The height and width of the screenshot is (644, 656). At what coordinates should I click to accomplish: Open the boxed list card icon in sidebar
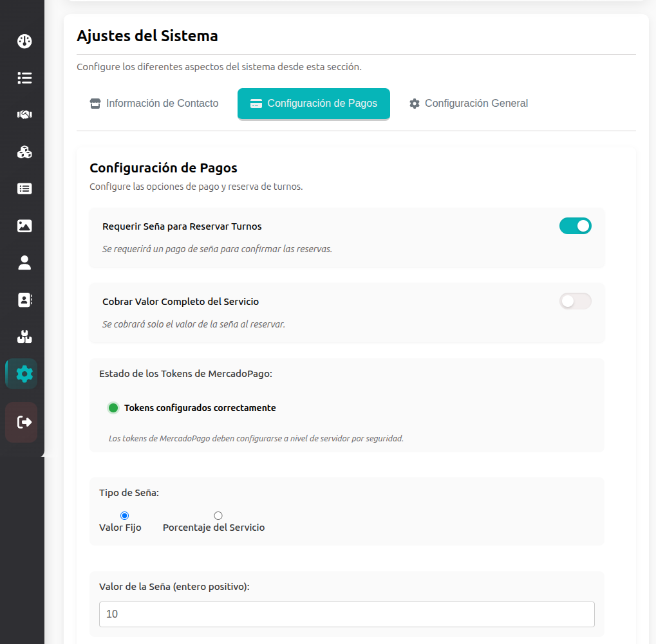[24, 189]
